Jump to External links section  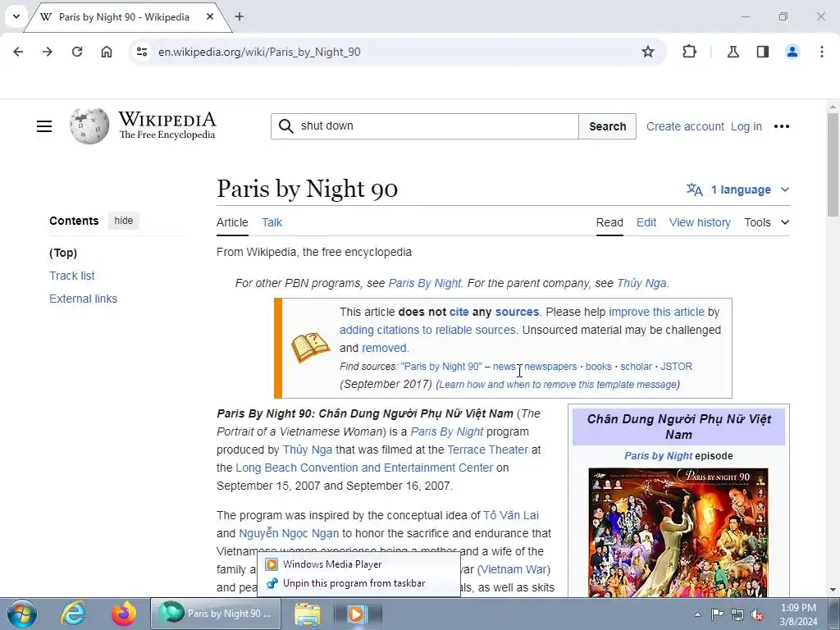(83, 299)
